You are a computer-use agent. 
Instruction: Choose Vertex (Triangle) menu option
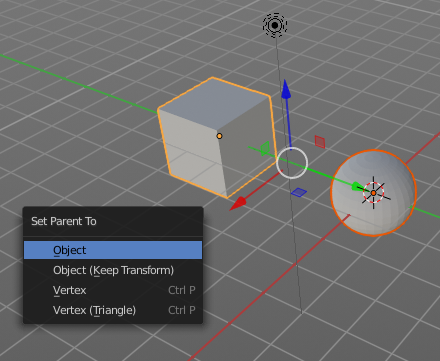click(x=113, y=310)
